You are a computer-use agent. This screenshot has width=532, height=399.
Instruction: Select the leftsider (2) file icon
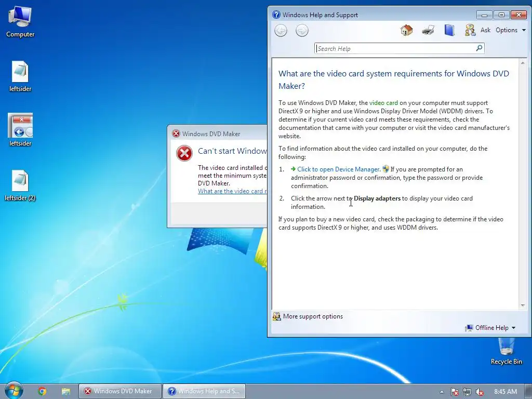click(20, 185)
